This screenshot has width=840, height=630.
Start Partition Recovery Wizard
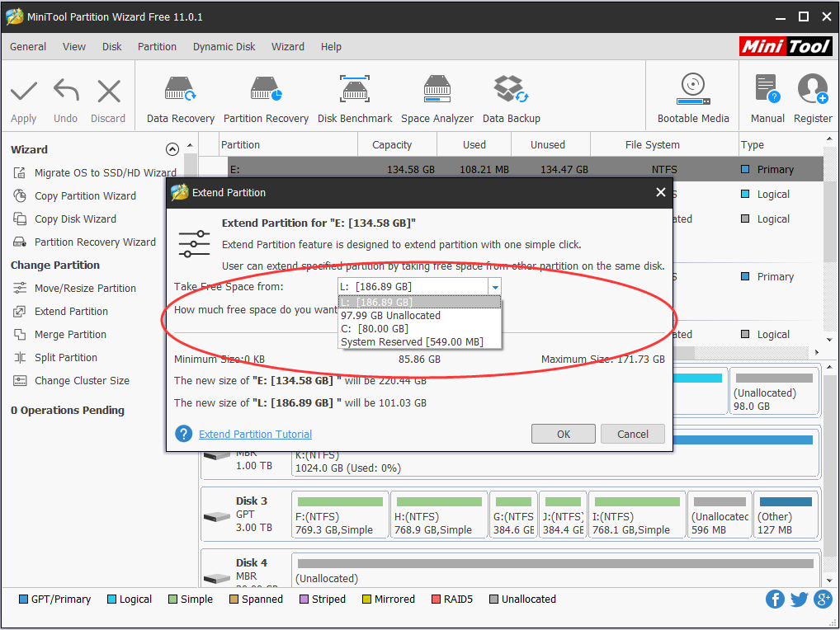(x=85, y=242)
